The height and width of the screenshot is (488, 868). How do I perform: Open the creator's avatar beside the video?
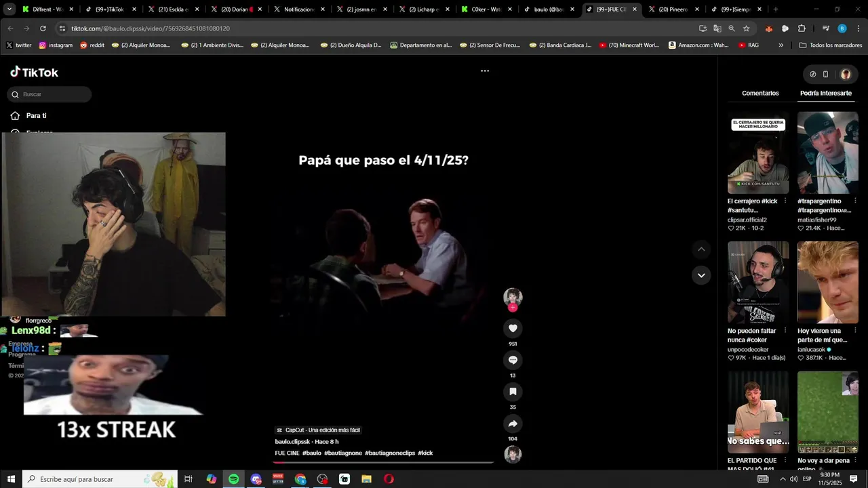[513, 297]
